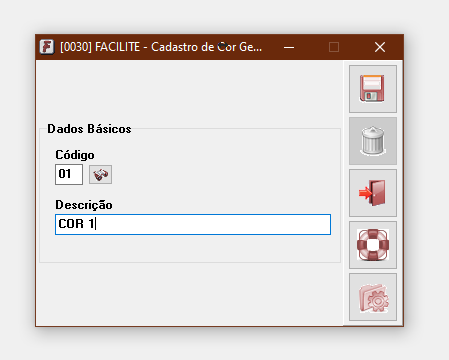Search codes with the binoculars icon

click(100, 174)
